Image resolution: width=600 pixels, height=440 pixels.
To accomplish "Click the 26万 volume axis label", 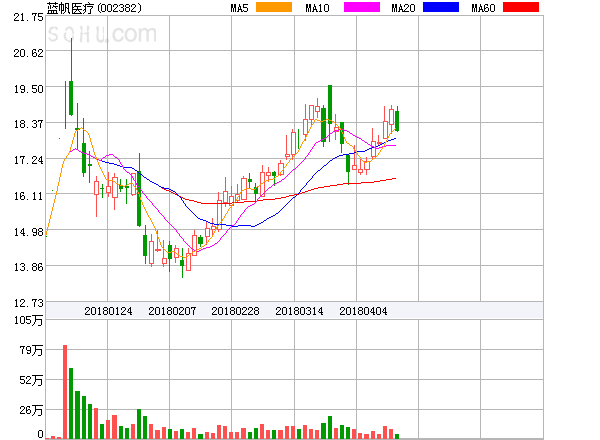I will click(x=31, y=411).
